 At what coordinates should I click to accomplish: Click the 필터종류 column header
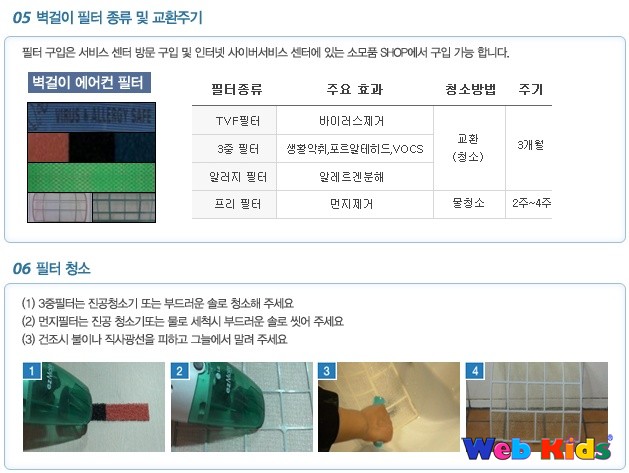(x=237, y=89)
